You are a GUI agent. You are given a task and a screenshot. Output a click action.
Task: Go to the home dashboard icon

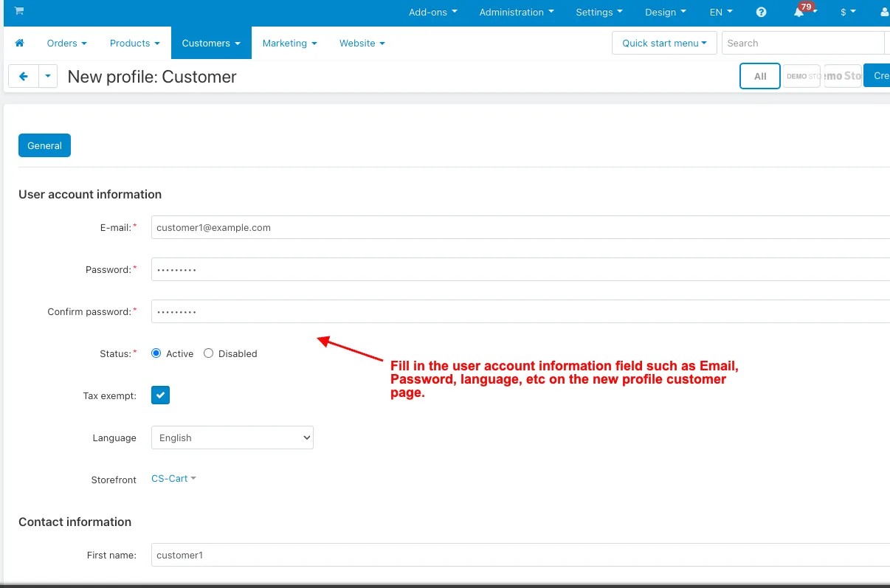coord(20,44)
